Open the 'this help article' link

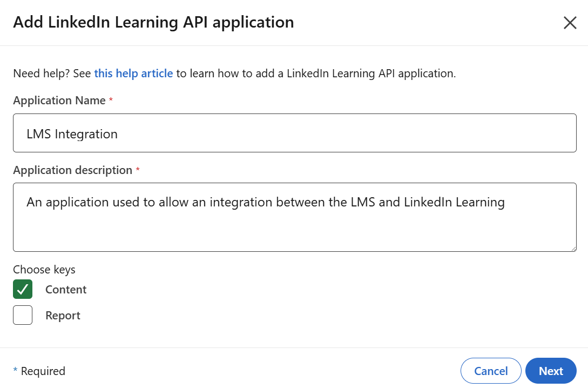point(133,73)
